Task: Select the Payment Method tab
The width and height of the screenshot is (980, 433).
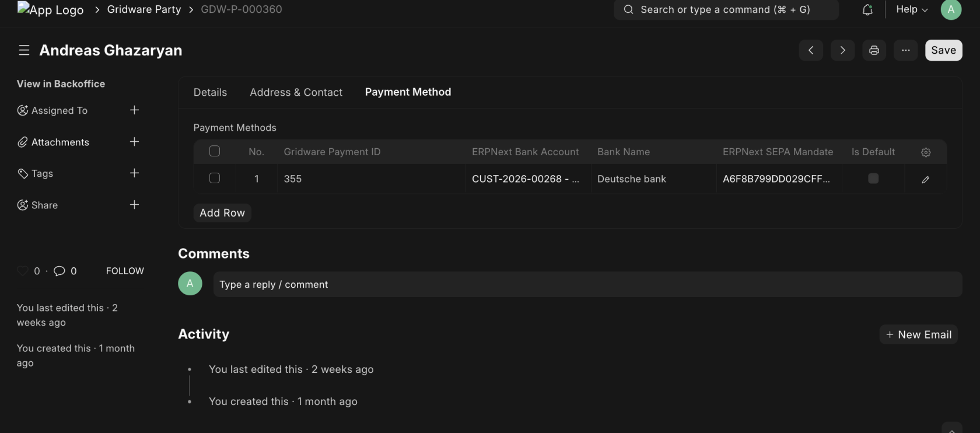Action: [x=408, y=92]
